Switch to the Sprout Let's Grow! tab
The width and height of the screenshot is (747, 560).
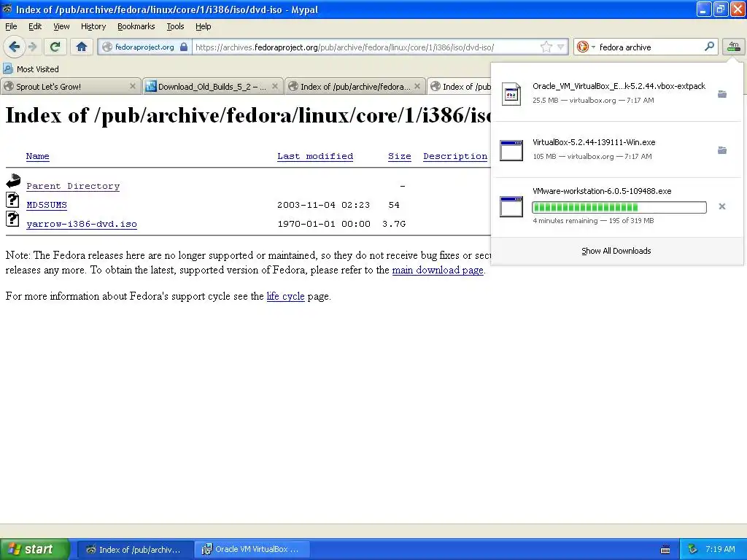click(x=71, y=86)
